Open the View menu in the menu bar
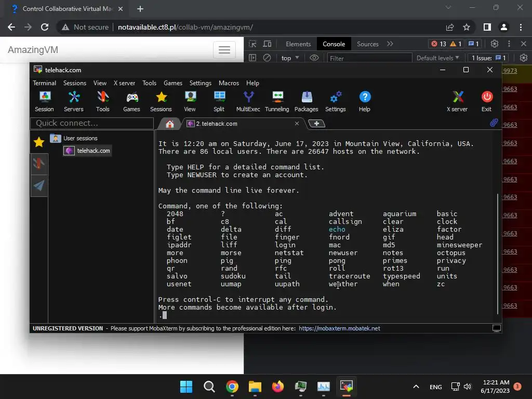Image resolution: width=532 pixels, height=399 pixels. pyautogui.click(x=100, y=83)
